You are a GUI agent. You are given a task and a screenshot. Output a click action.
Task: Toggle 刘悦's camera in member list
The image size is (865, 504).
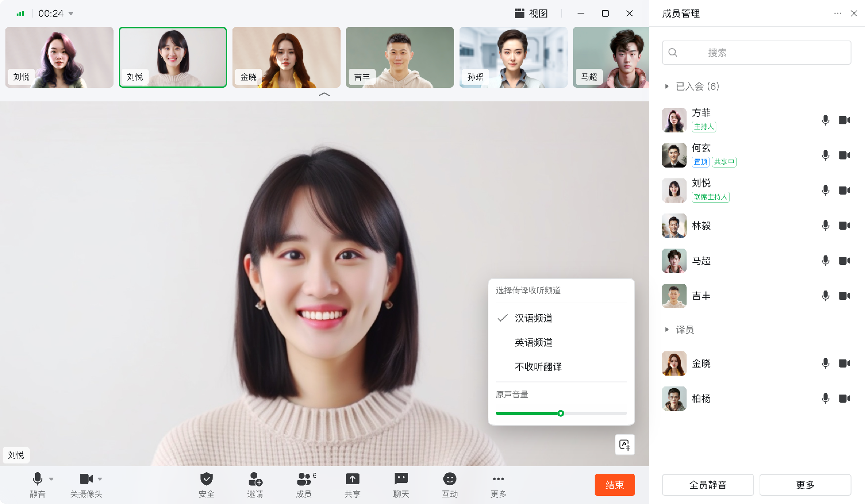845,190
